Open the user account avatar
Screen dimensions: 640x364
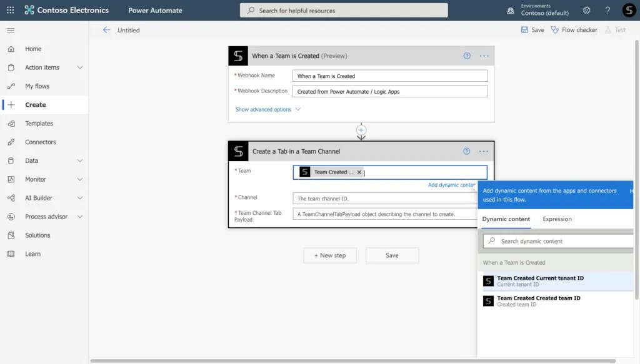pos(629,10)
